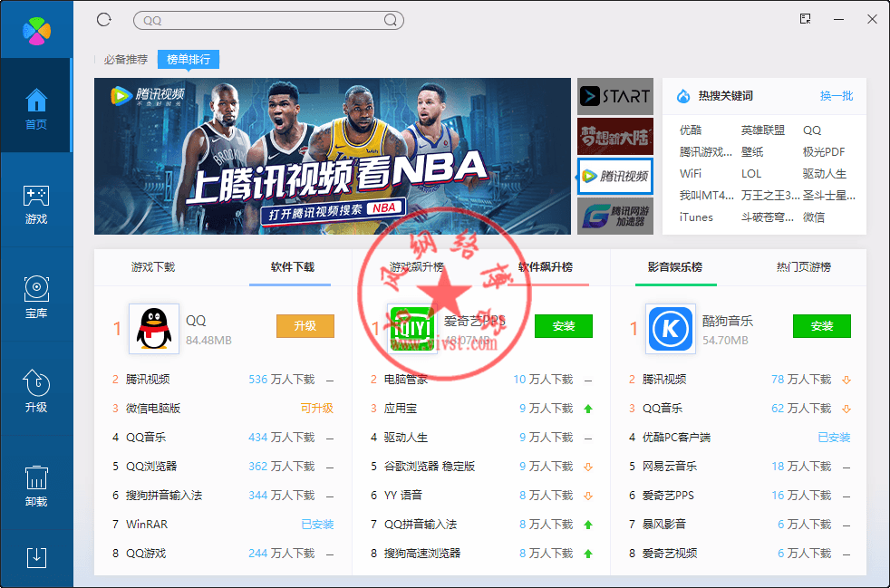Click the blue 酷狗音乐 K icon
Viewport: 890px width, 588px height.
click(671, 329)
